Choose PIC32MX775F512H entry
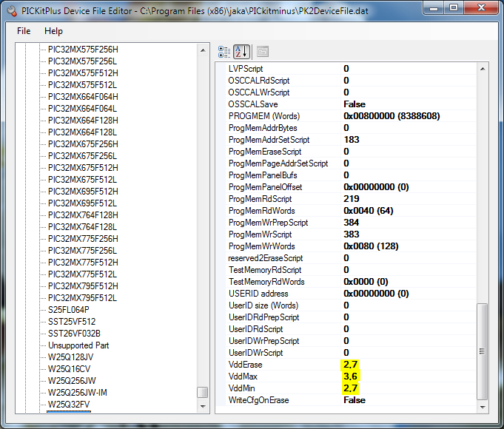Viewport: 504px width, 429px height. point(83,263)
